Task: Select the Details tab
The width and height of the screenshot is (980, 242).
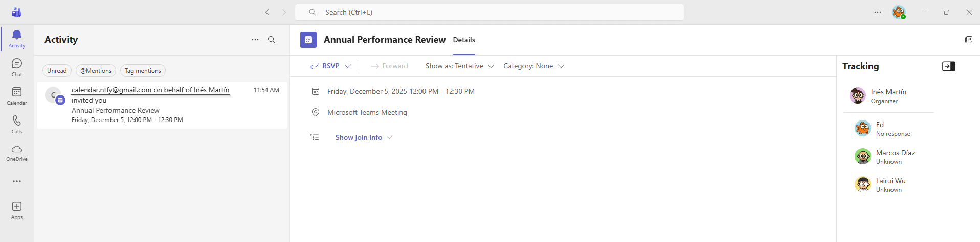Action: pyautogui.click(x=464, y=40)
